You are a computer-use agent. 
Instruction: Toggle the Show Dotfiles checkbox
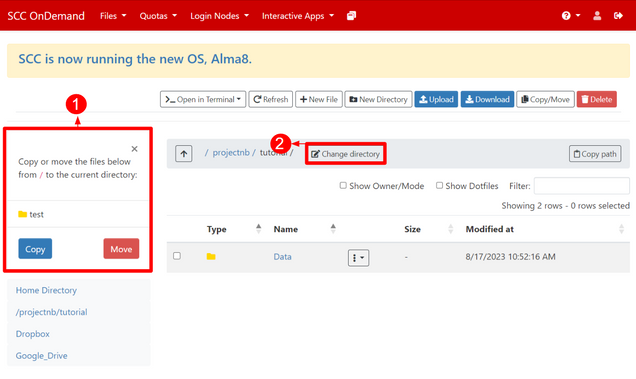pyautogui.click(x=439, y=185)
